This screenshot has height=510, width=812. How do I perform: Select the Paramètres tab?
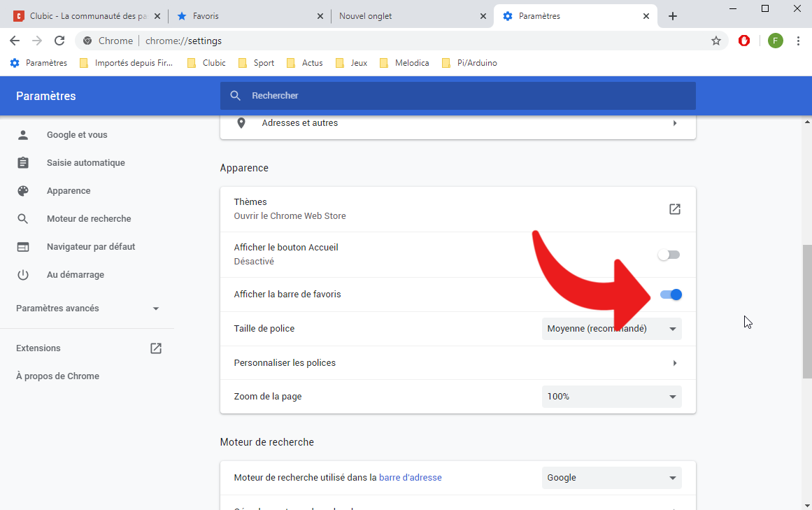pyautogui.click(x=575, y=16)
